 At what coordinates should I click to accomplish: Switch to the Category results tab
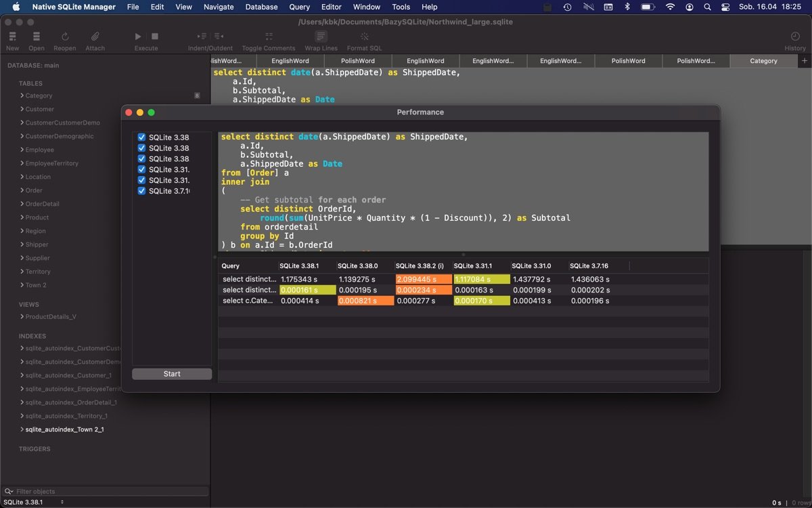(x=763, y=60)
